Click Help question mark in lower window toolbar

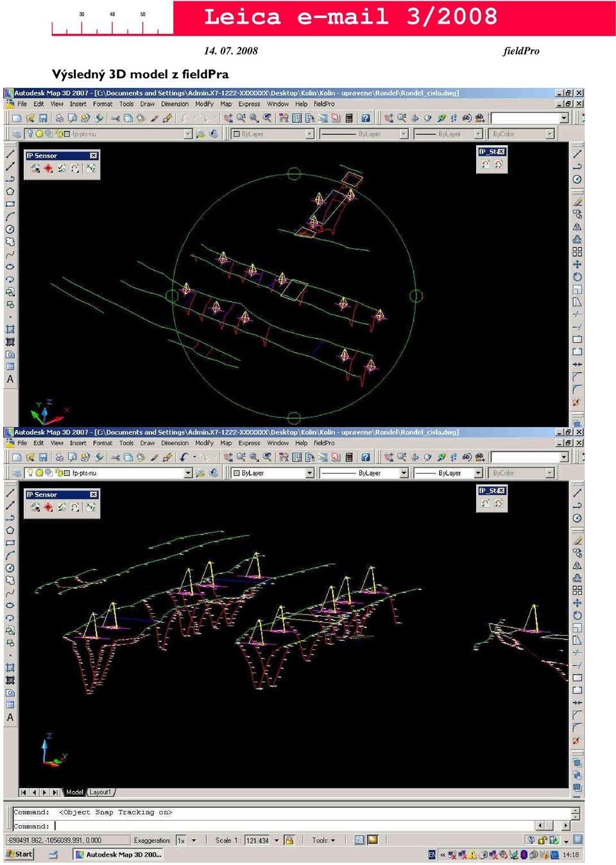pyautogui.click(x=365, y=457)
